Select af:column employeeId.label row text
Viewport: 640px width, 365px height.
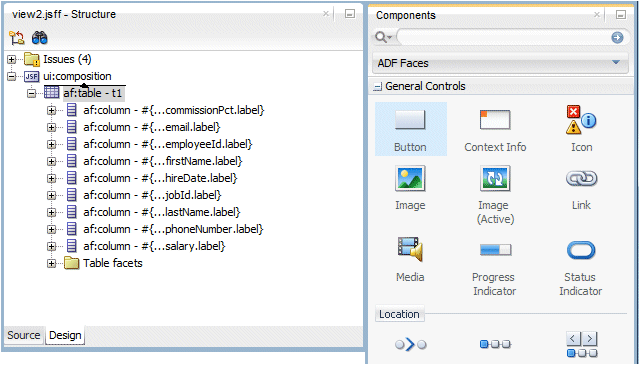click(x=168, y=144)
